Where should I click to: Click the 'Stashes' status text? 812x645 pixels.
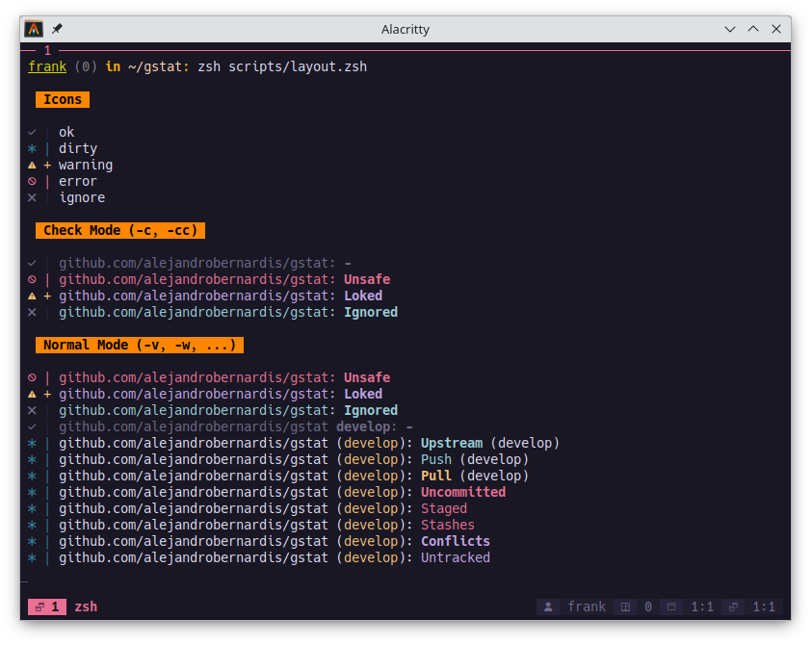[x=448, y=525]
